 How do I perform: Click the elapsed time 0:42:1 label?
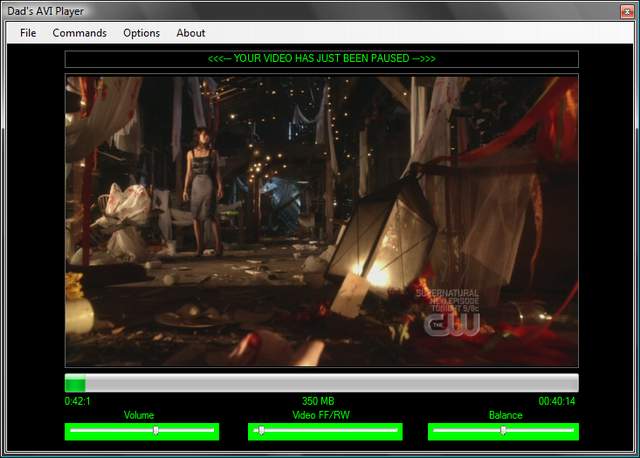click(x=78, y=401)
